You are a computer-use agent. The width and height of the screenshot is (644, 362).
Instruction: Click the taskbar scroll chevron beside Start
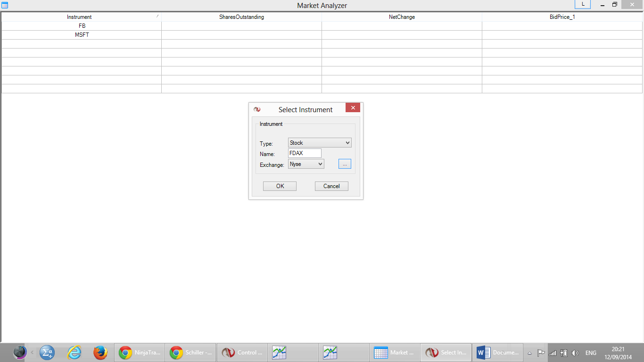[x=32, y=352]
